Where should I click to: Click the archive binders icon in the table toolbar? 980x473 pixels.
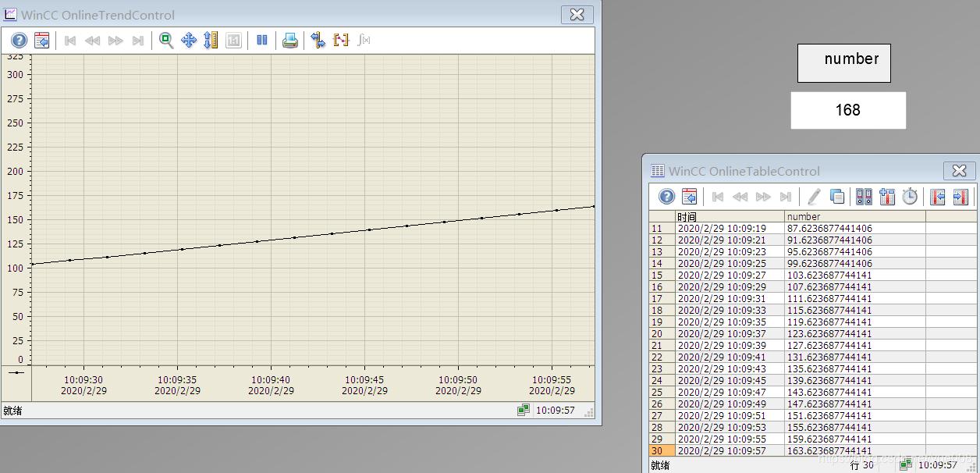coord(865,197)
